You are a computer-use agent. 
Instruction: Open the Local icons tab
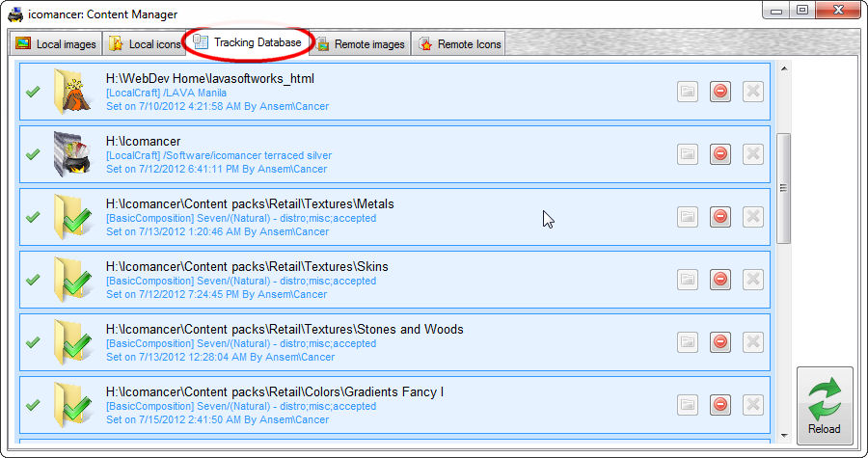(144, 43)
